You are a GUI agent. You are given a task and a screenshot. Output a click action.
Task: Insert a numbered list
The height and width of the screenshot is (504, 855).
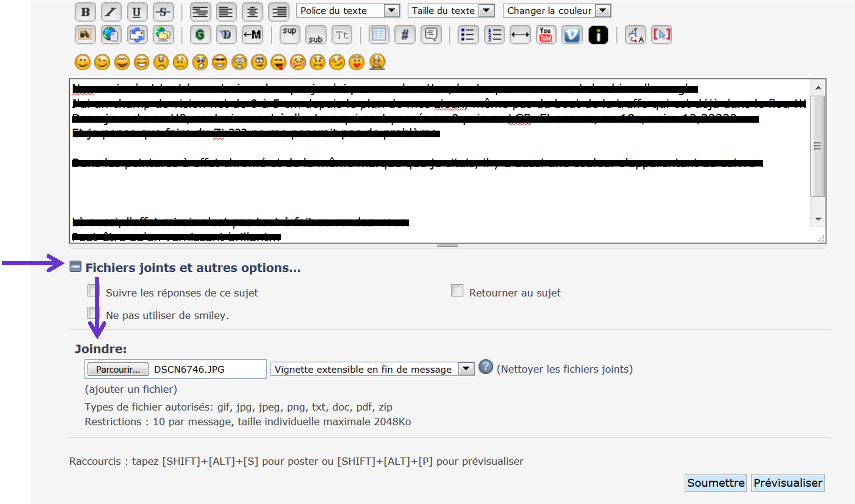494,35
